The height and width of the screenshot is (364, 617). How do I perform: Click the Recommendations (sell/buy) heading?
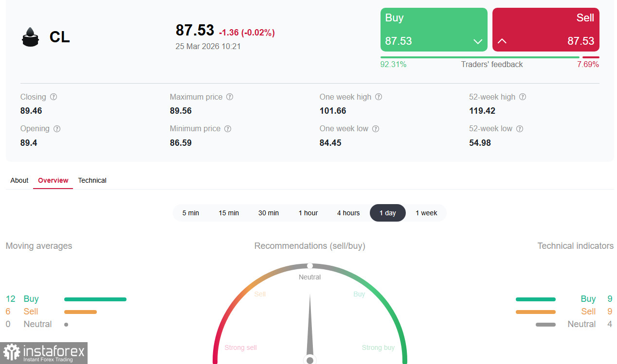click(x=310, y=246)
